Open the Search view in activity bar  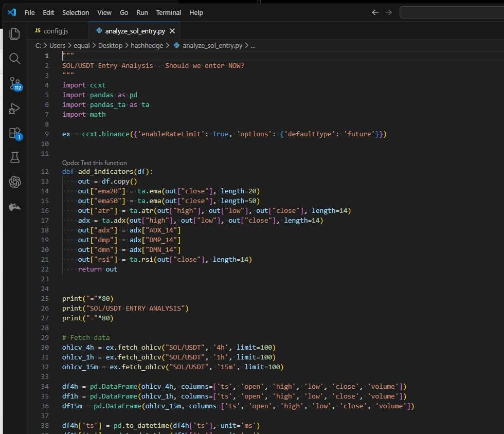14,59
